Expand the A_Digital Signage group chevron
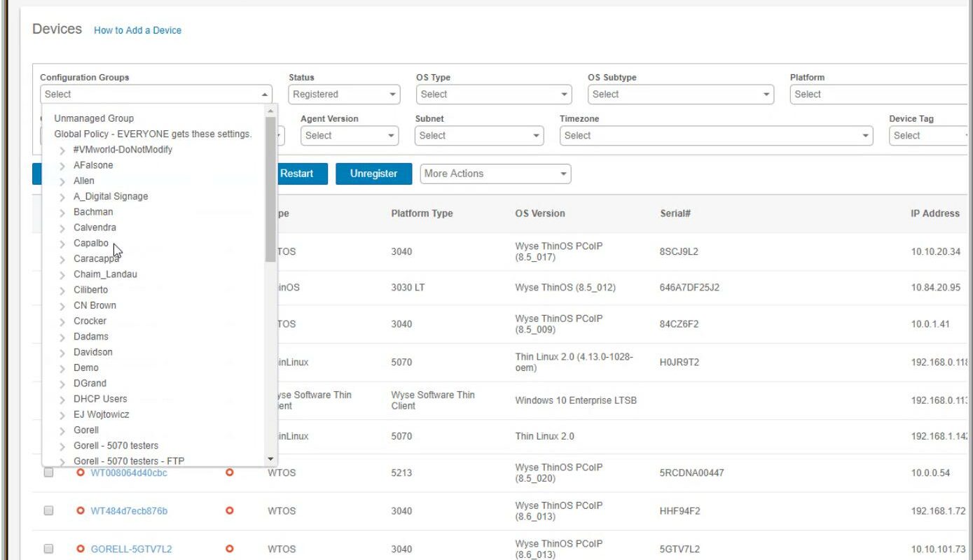973x560 pixels. [x=62, y=197]
